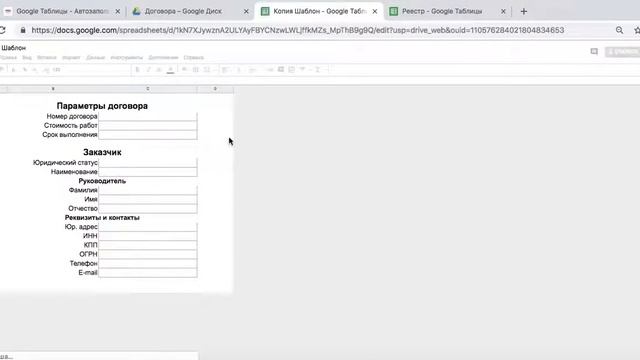Select the Параметры договора heading cell
The height and width of the screenshot is (360, 640).
pos(102,106)
